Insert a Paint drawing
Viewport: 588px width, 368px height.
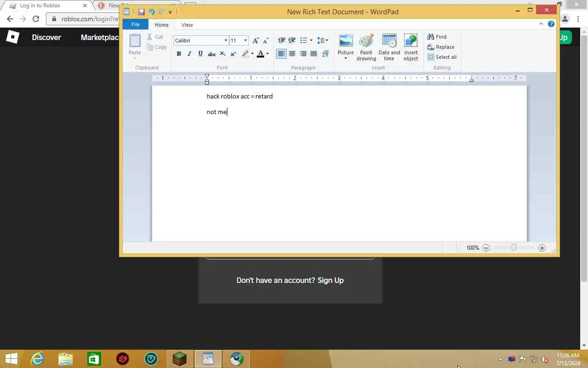coord(366,47)
